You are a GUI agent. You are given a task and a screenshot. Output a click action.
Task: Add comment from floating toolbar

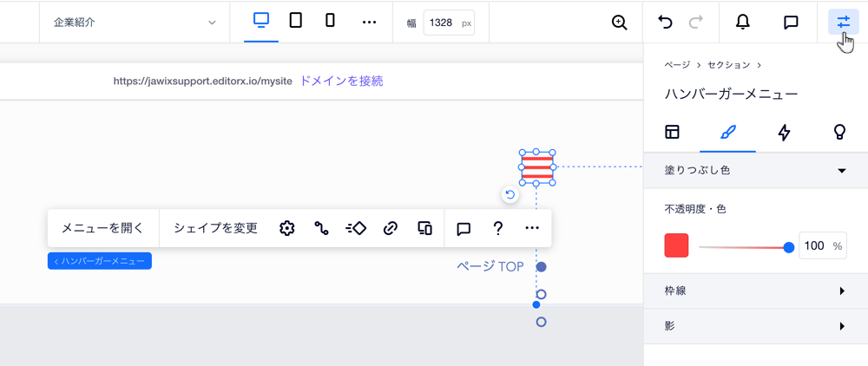pos(464,228)
